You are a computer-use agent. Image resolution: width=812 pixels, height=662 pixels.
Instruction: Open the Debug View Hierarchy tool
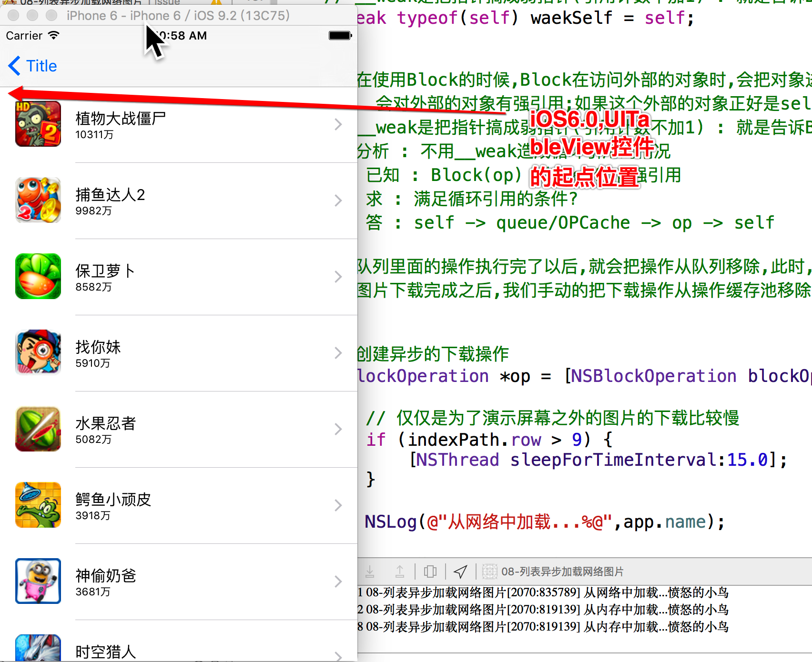430,571
